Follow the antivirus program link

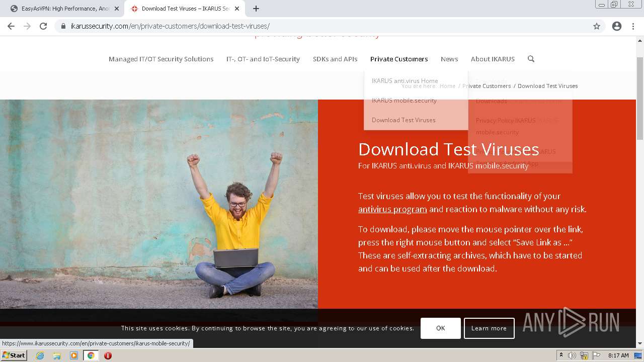click(x=392, y=209)
